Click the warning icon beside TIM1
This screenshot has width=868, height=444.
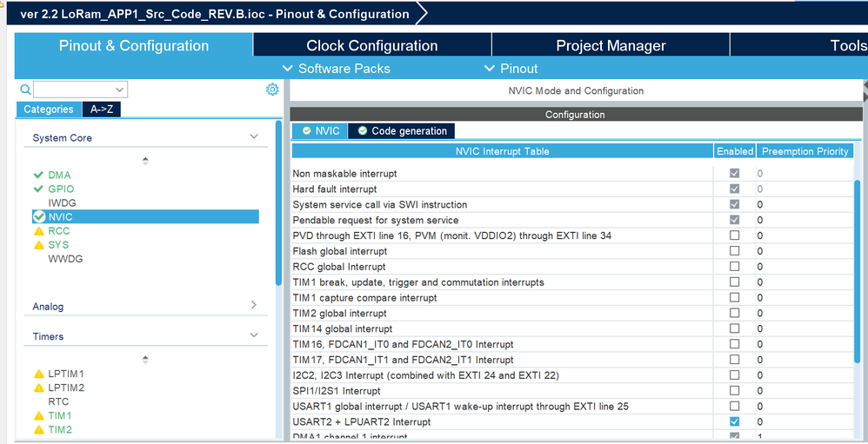coord(39,416)
